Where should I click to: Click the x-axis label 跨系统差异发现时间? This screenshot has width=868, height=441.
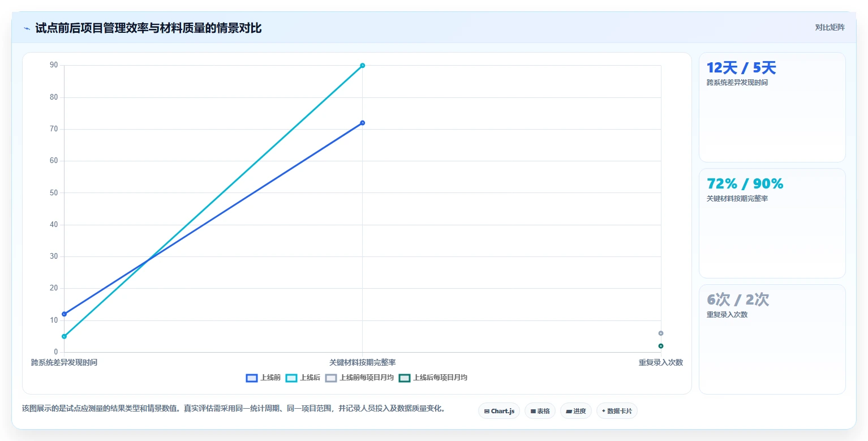(x=64, y=362)
